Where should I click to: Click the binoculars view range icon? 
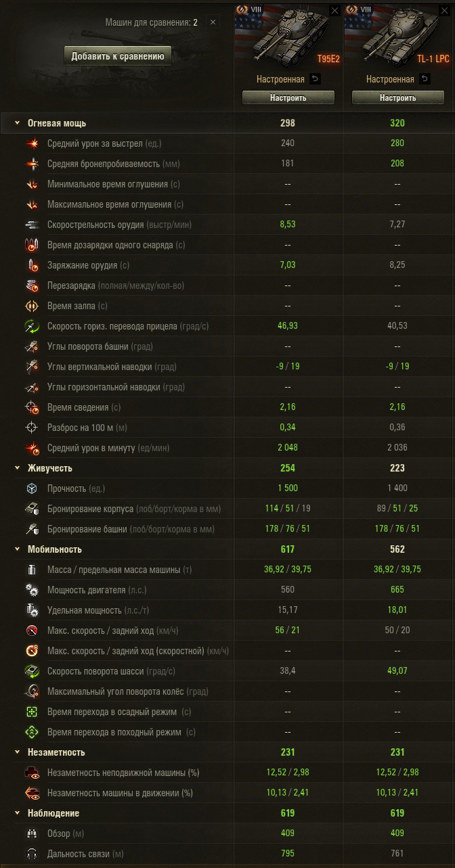pos(32,833)
